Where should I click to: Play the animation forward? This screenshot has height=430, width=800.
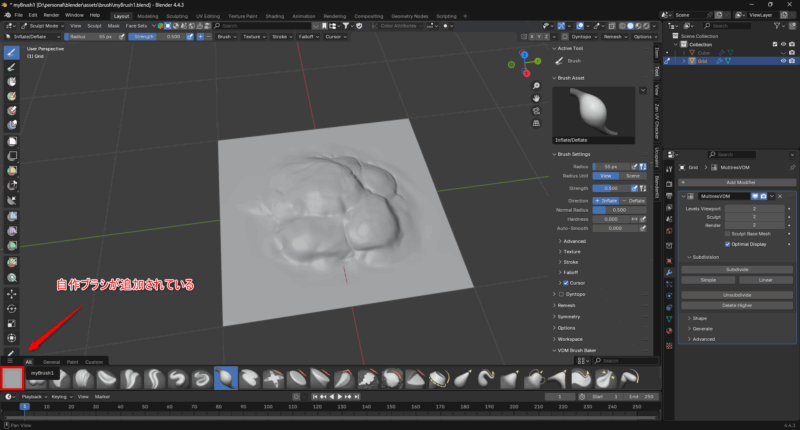pyautogui.click(x=340, y=396)
